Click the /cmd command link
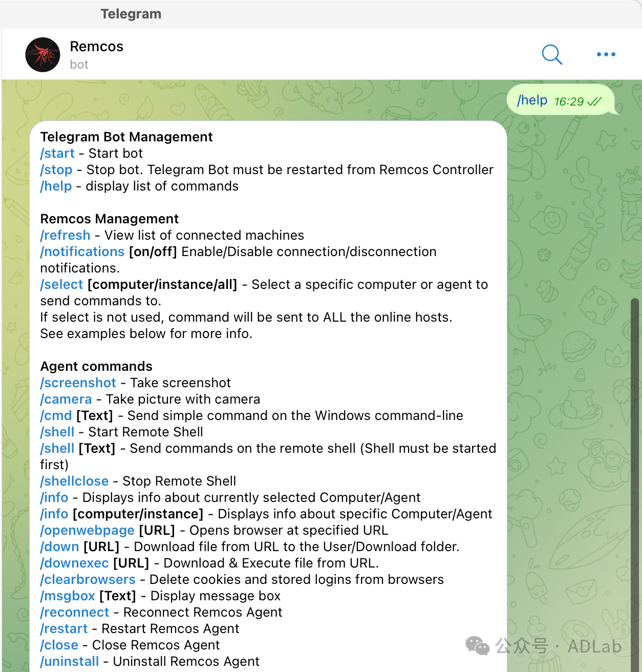The image size is (642, 672). click(56, 415)
